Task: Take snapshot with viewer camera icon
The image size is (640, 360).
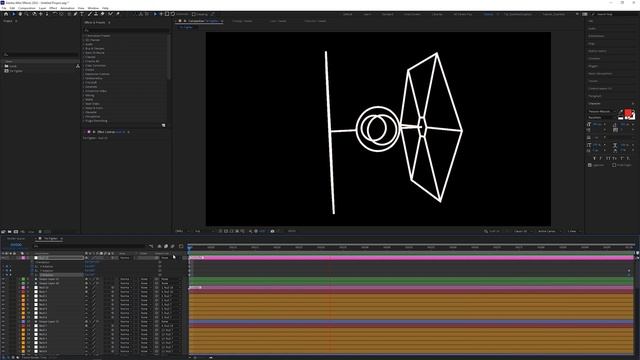Action: 272,231
